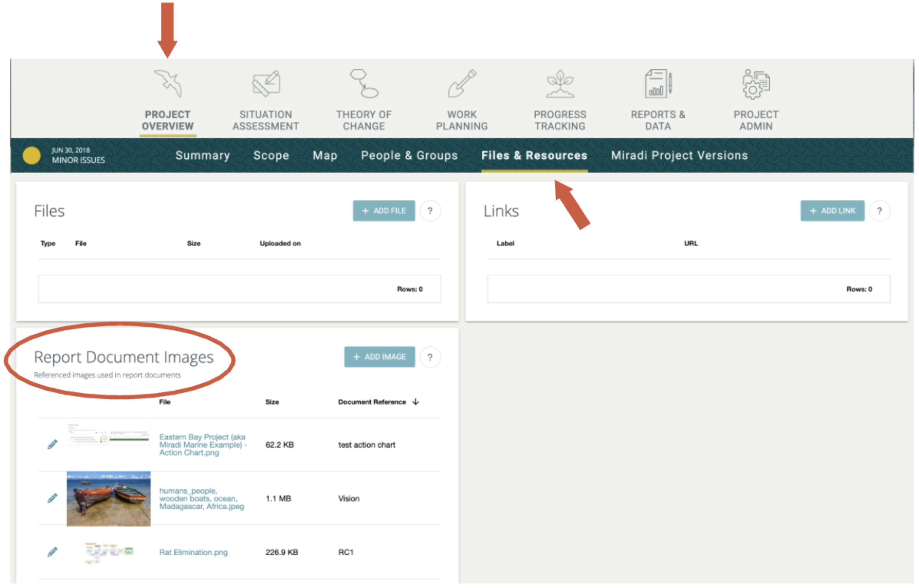Image resolution: width=919 pixels, height=588 pixels.
Task: Switch to the Summary tab
Action: [203, 155]
